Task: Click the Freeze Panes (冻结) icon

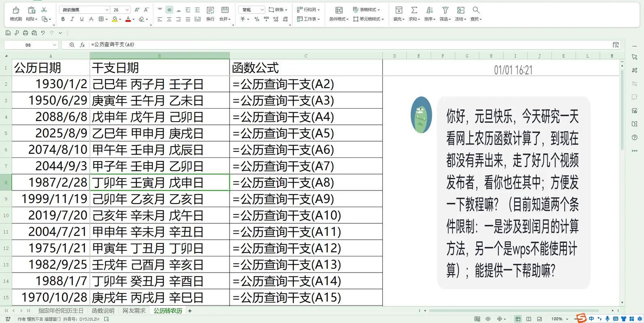Action: pyautogui.click(x=460, y=10)
